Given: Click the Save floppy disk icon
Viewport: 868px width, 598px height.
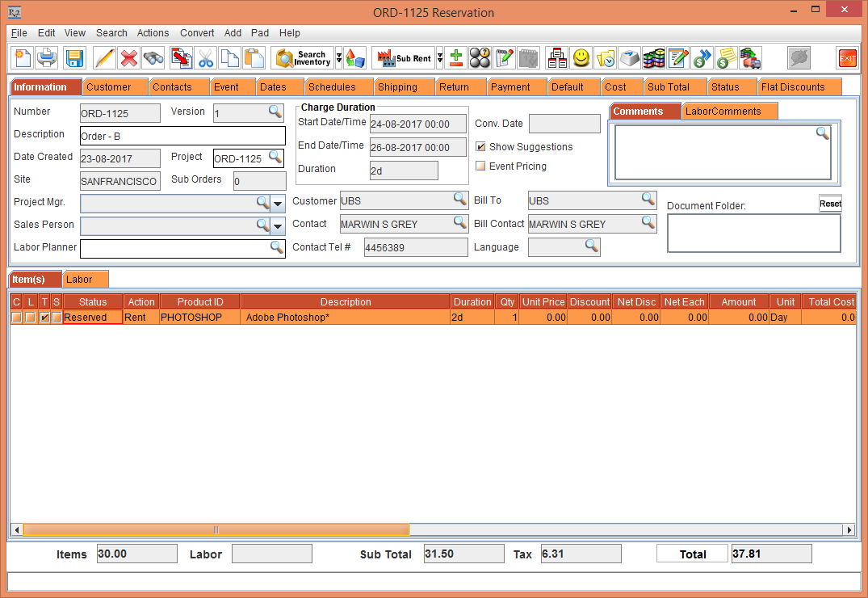Looking at the screenshot, I should pos(74,58).
